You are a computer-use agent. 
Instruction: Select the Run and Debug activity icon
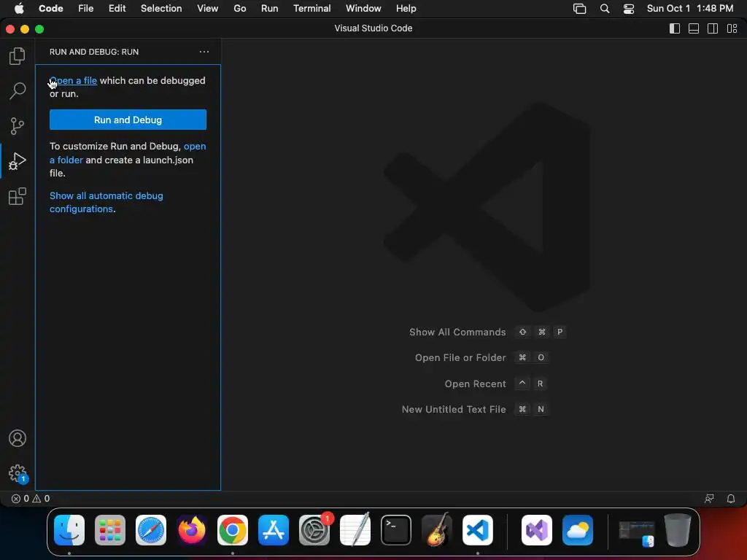click(x=18, y=161)
